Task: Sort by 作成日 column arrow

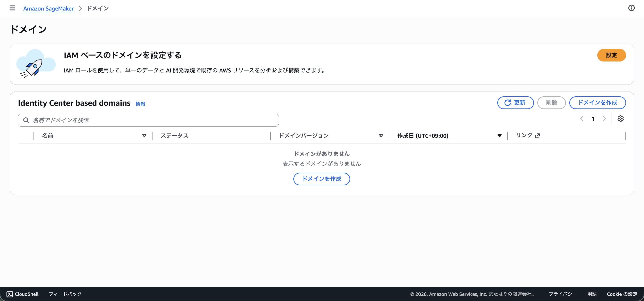Action: point(500,136)
